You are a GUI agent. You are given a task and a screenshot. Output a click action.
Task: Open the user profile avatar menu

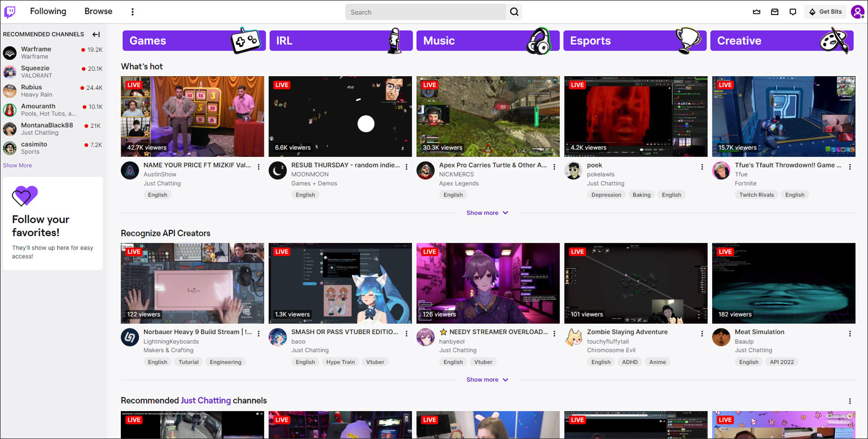(x=858, y=11)
